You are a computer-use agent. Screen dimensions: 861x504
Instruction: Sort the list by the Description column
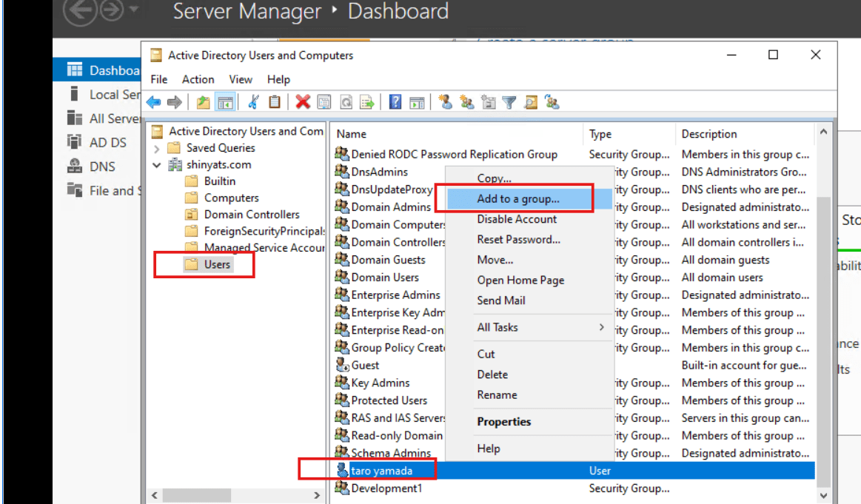tap(745, 134)
